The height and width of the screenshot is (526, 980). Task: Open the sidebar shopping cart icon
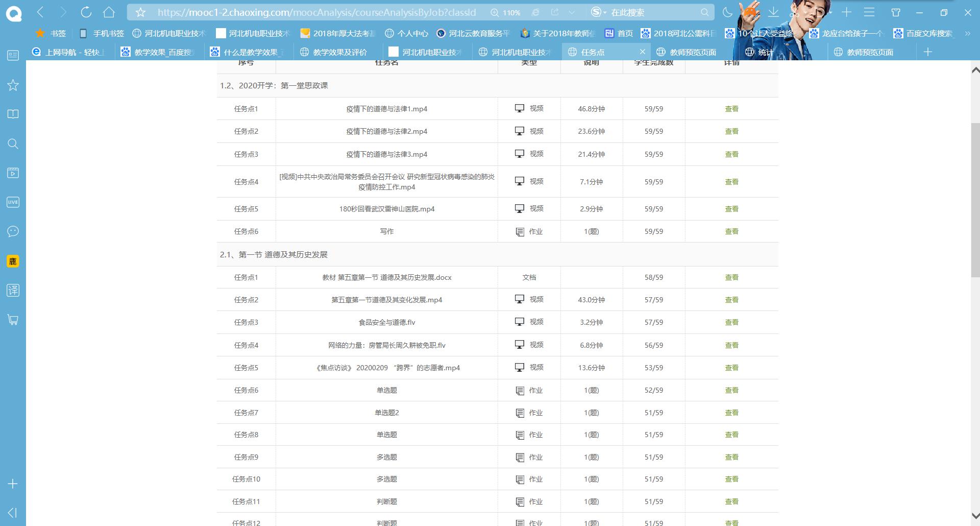pyautogui.click(x=13, y=320)
